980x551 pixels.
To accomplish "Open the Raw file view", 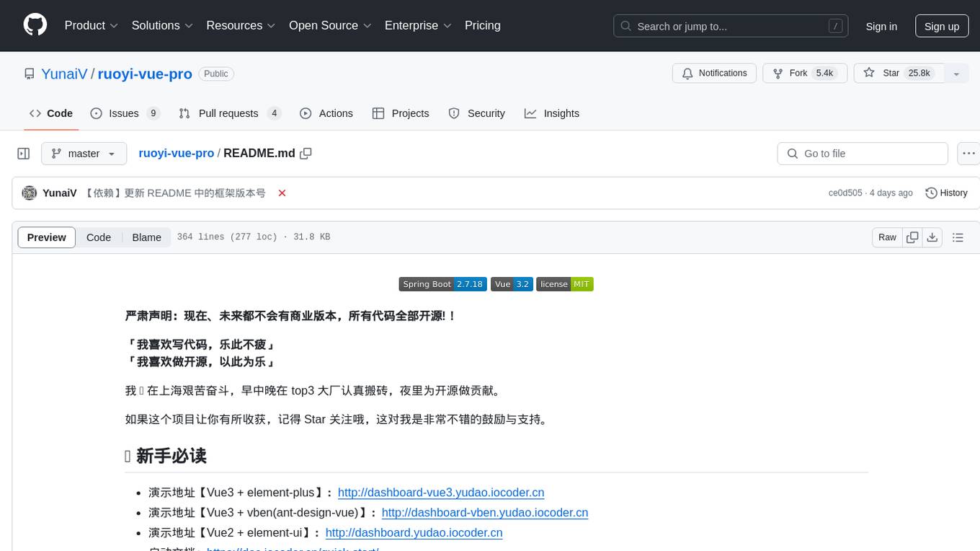I will point(887,237).
